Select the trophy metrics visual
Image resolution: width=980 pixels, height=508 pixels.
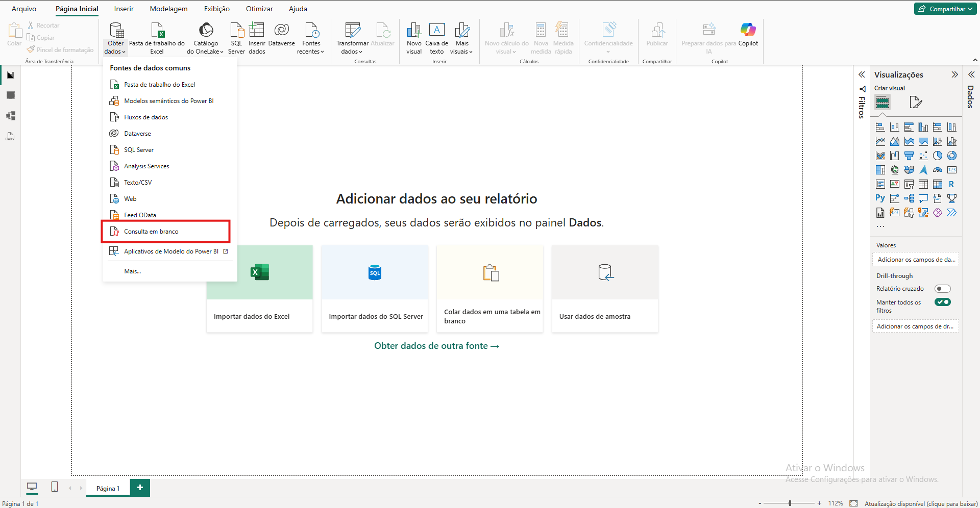tap(952, 198)
